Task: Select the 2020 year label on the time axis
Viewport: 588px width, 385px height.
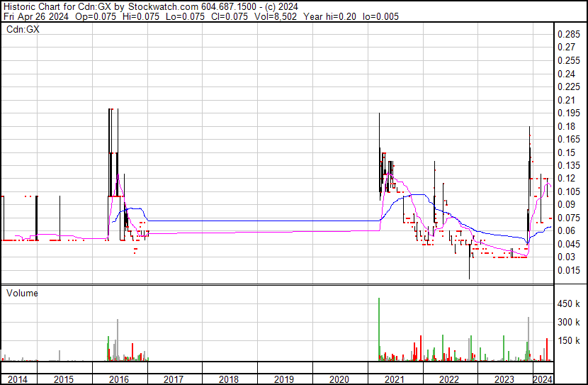Action: point(340,379)
